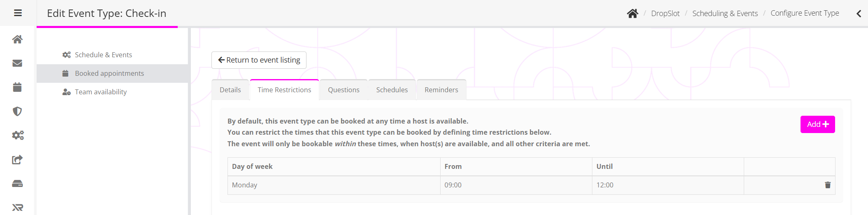Delete the Monday time restriction
Screen dimensions: 868x215
tap(828, 185)
